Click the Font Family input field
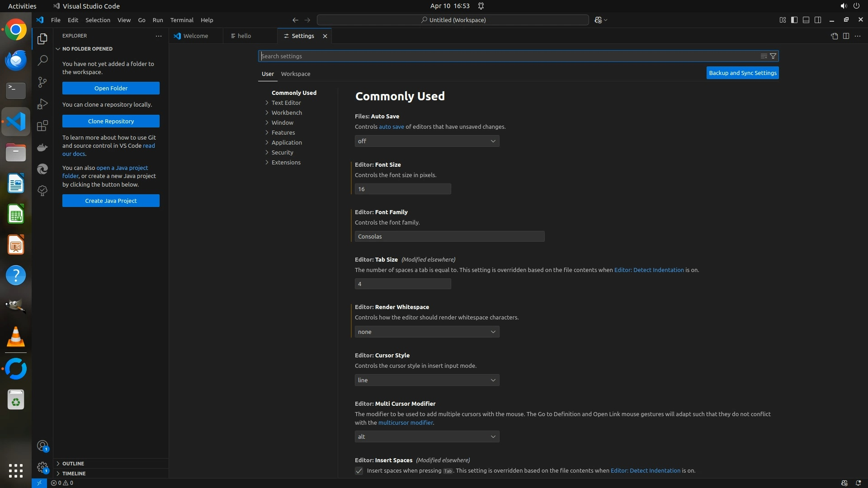This screenshot has height=488, width=868. click(x=449, y=236)
